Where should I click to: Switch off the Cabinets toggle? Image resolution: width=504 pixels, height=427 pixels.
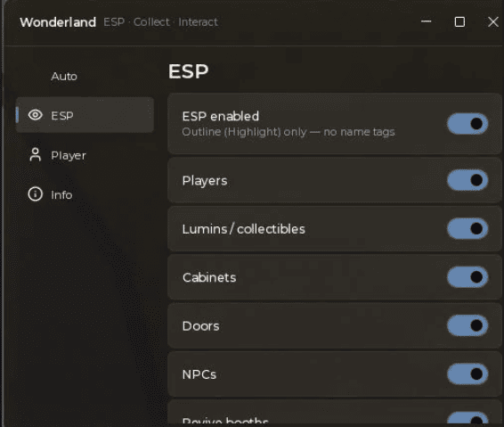click(467, 276)
